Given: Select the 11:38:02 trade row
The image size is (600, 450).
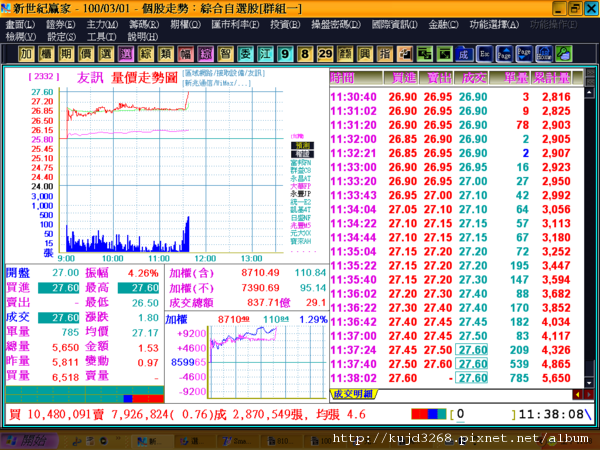Looking at the screenshot, I should click(x=457, y=378).
